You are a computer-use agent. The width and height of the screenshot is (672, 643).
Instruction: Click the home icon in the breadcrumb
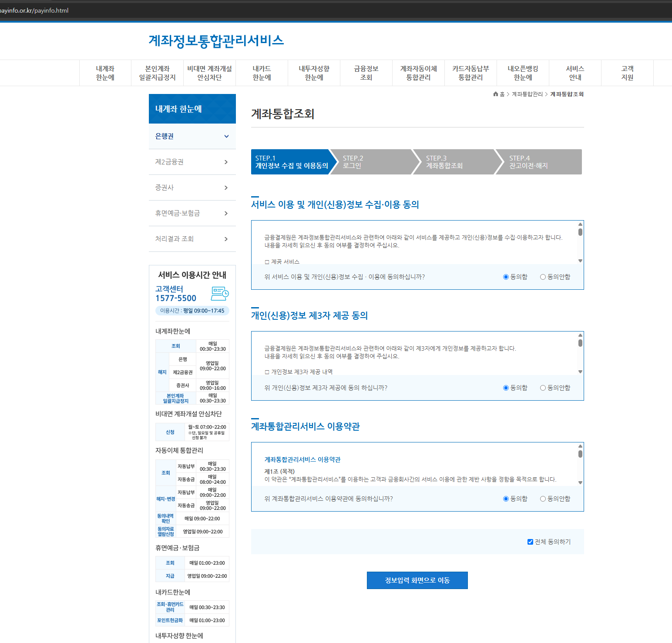tap(495, 94)
